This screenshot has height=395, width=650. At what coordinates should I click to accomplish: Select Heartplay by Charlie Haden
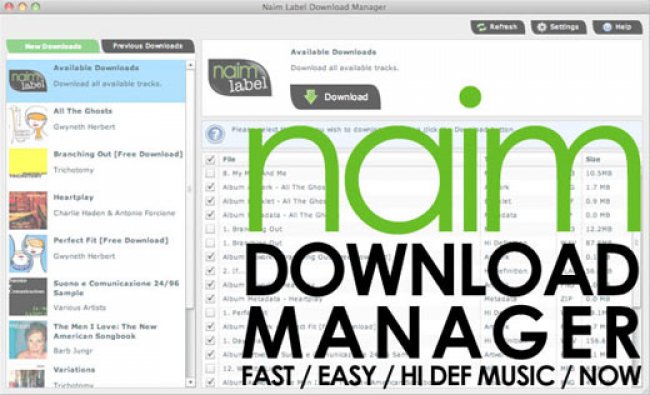(x=96, y=210)
